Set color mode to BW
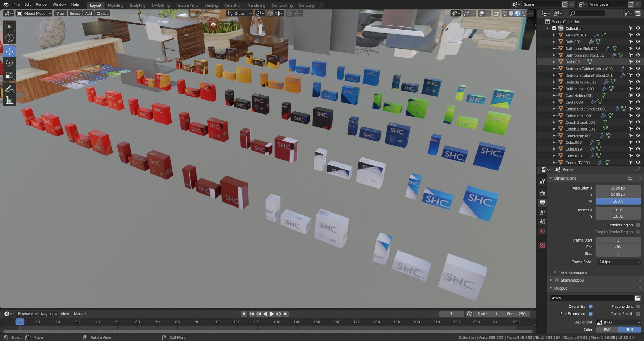644x341 pixels. point(606,330)
